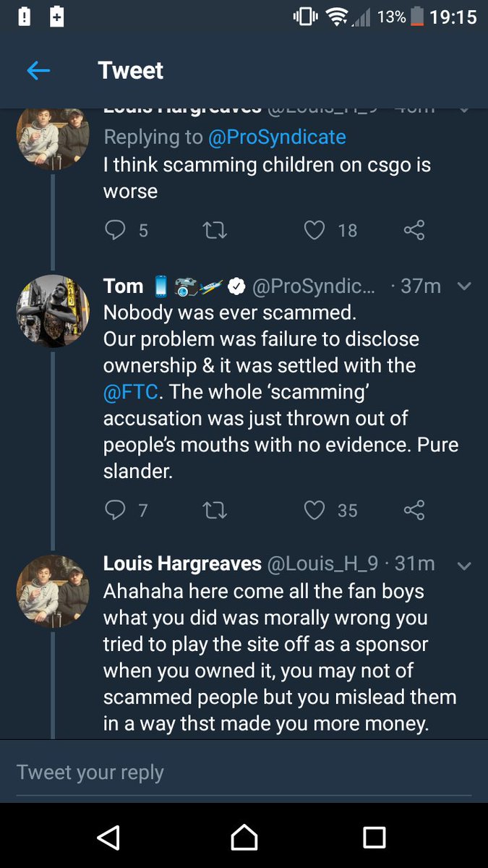This screenshot has width=488, height=868.
Task: Open the @FTC mention link
Action: [x=134, y=391]
